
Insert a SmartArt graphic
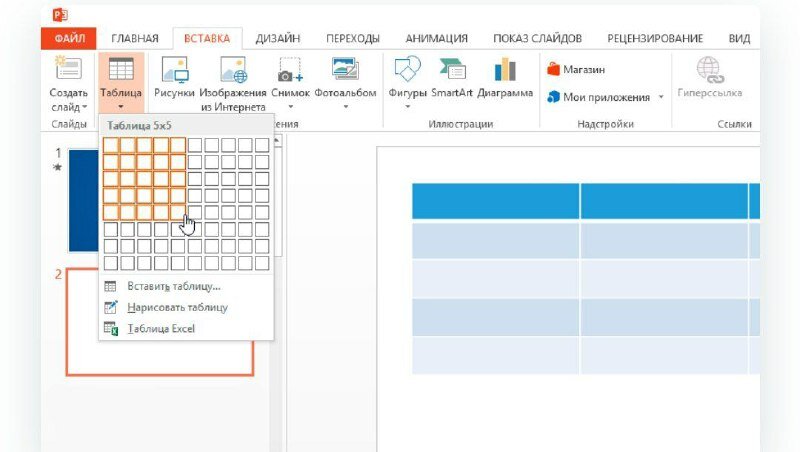click(x=452, y=77)
